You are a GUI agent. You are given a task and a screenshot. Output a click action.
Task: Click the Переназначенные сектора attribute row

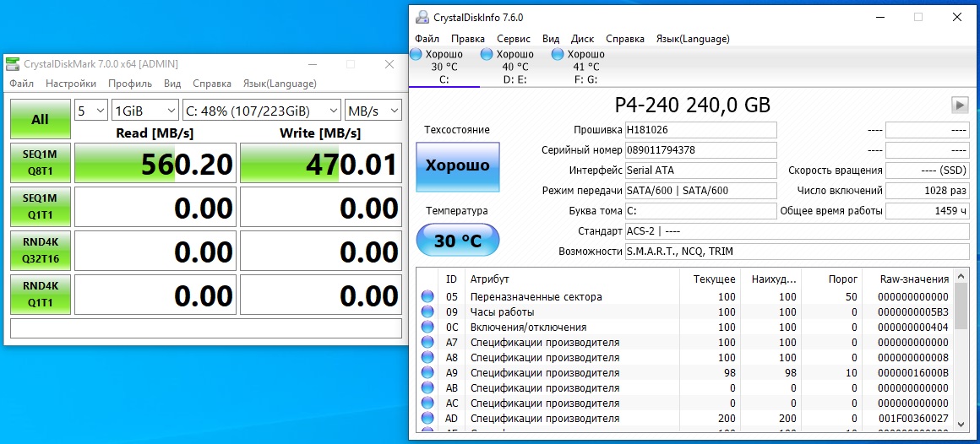point(685,296)
